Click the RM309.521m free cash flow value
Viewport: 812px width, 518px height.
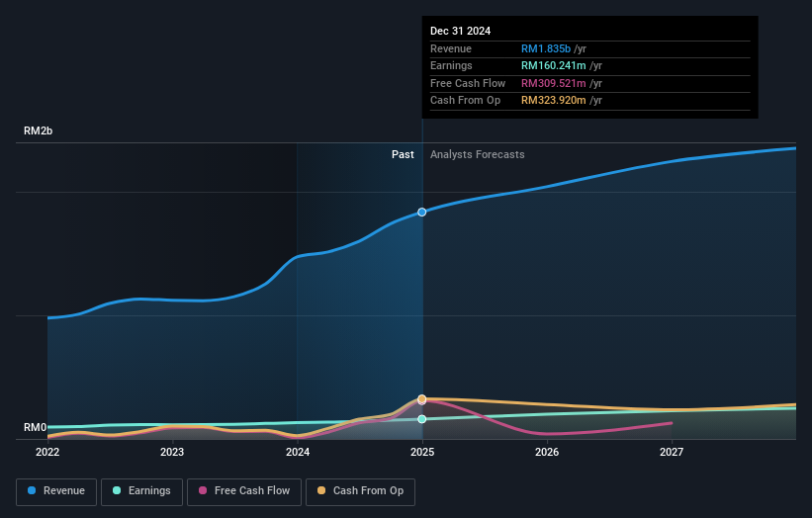click(x=554, y=83)
